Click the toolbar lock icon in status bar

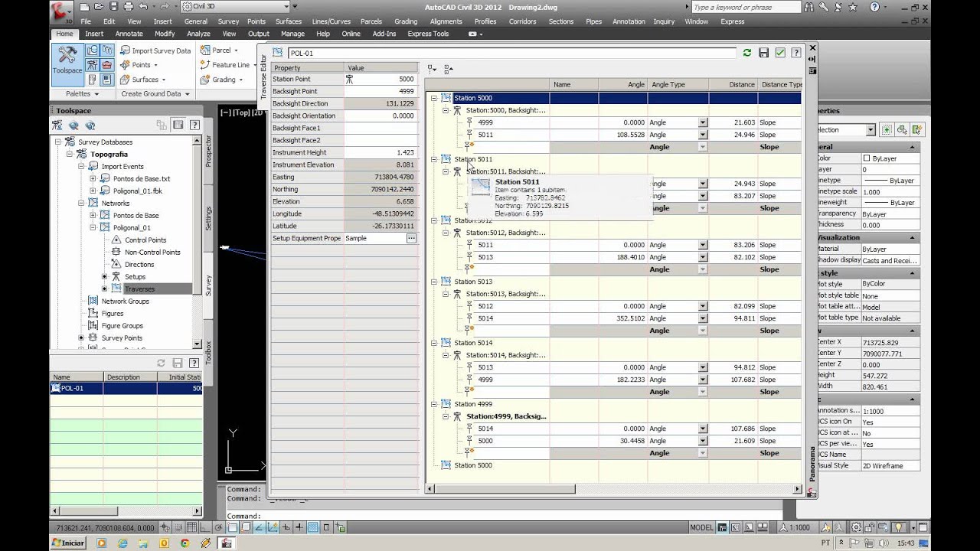pos(870,527)
